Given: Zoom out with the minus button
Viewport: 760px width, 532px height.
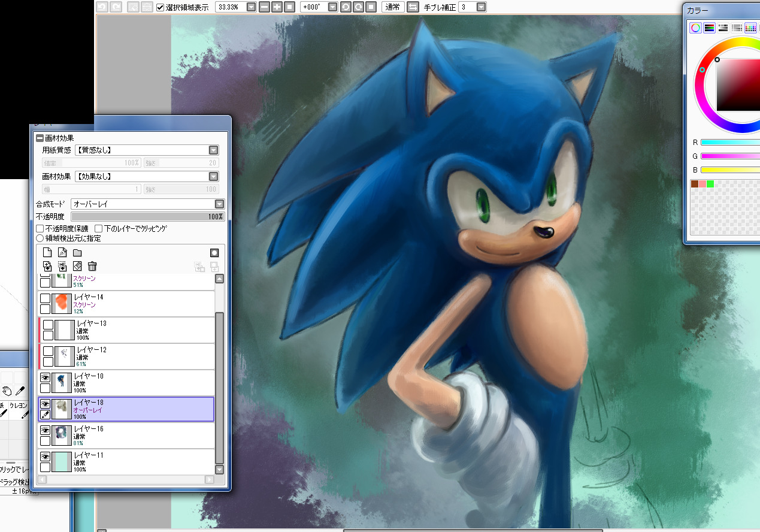Looking at the screenshot, I should [265, 7].
